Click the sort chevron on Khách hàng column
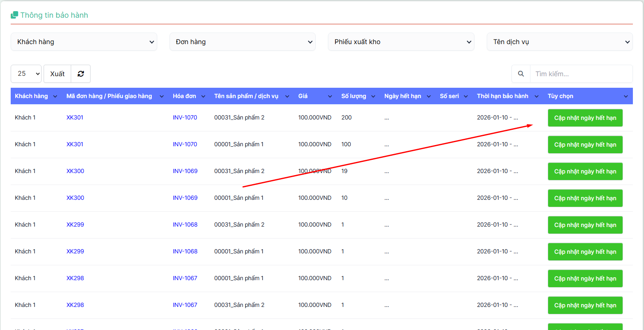Screen dimensions: 644x330 coord(56,96)
